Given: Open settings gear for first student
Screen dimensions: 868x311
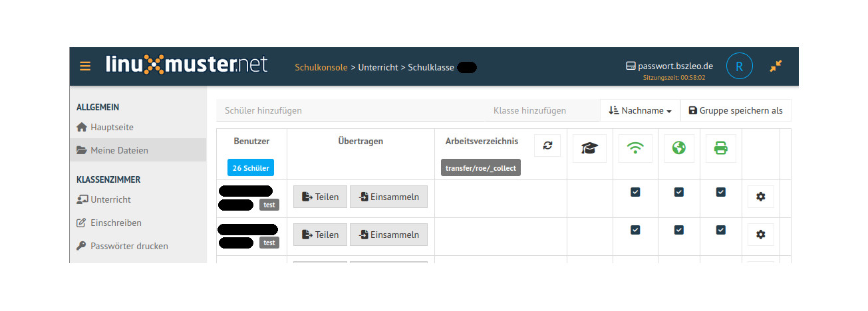Looking at the screenshot, I should point(761,197).
